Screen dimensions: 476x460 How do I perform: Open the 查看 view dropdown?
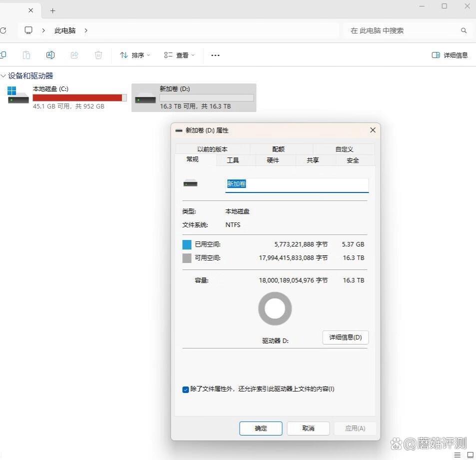pos(179,55)
